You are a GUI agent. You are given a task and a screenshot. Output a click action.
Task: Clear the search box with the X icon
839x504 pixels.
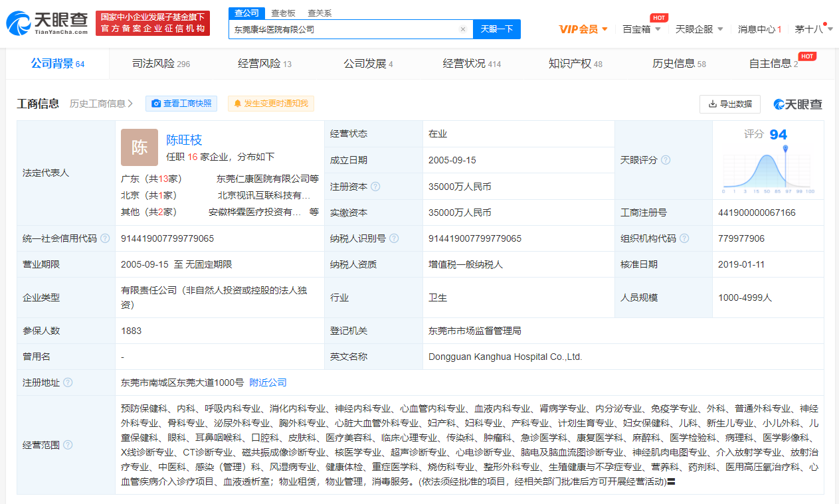463,29
